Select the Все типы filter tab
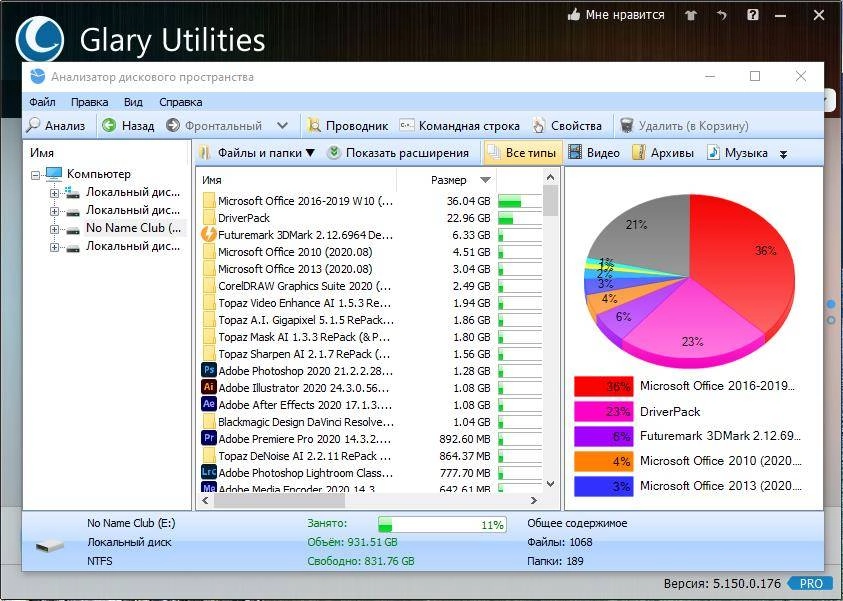Screen dimensions: 843x601 pyautogui.click(x=523, y=153)
